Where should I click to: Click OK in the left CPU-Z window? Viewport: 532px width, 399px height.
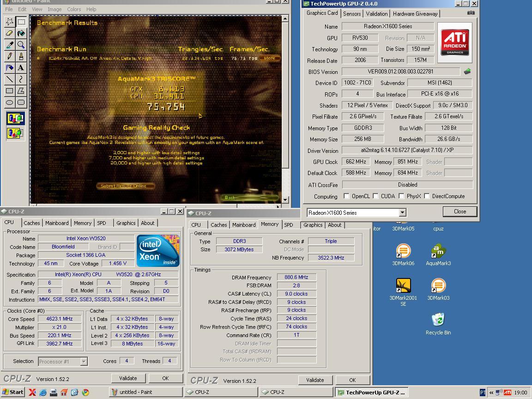165,378
